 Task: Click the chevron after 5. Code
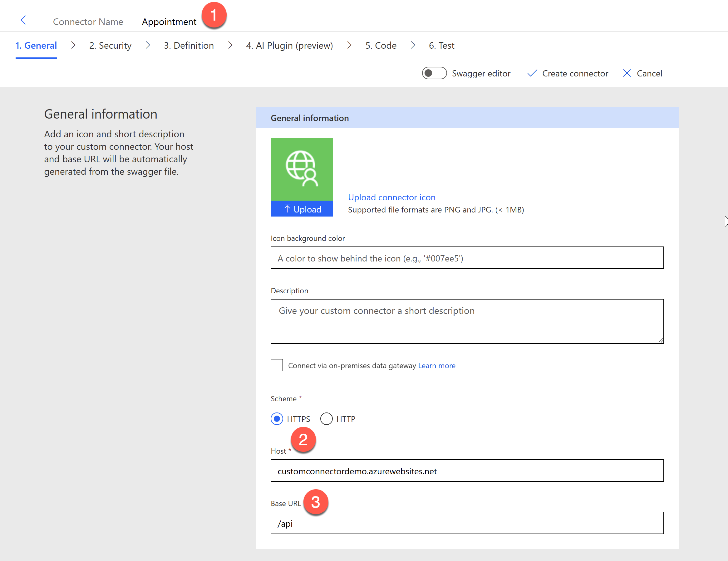click(413, 45)
